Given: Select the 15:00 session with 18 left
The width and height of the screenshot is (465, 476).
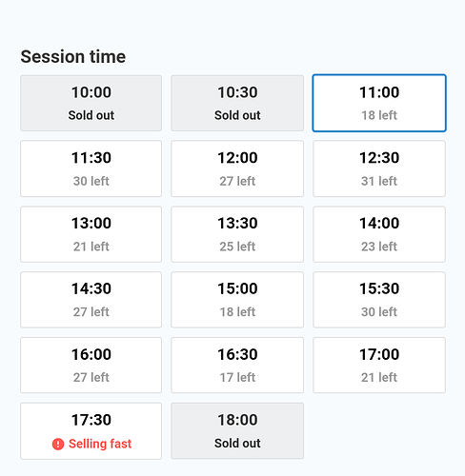Looking at the screenshot, I should click(237, 300).
